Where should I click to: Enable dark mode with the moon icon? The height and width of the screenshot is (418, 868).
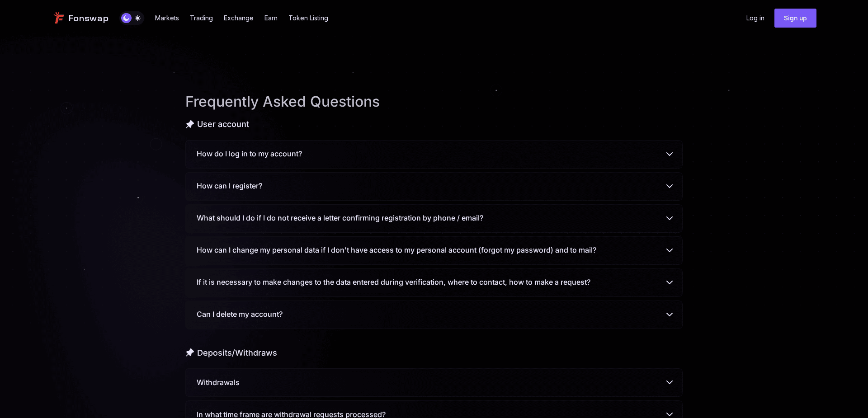tap(126, 18)
